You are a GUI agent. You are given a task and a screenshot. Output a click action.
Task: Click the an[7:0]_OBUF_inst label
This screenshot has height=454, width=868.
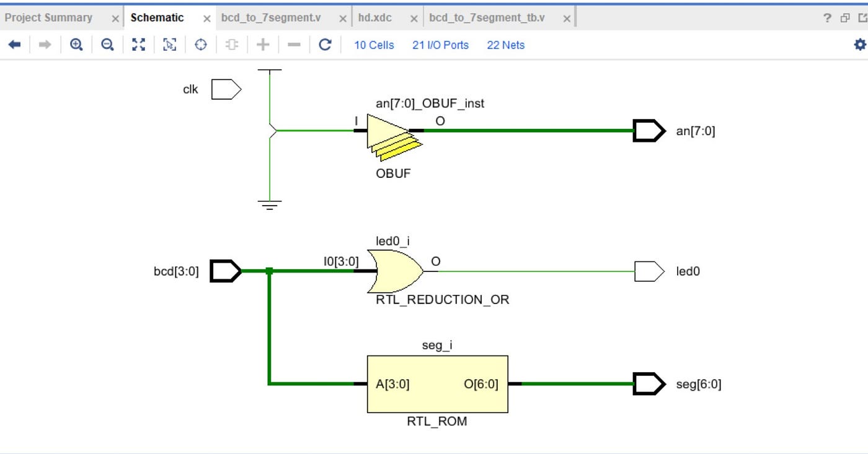coord(430,103)
